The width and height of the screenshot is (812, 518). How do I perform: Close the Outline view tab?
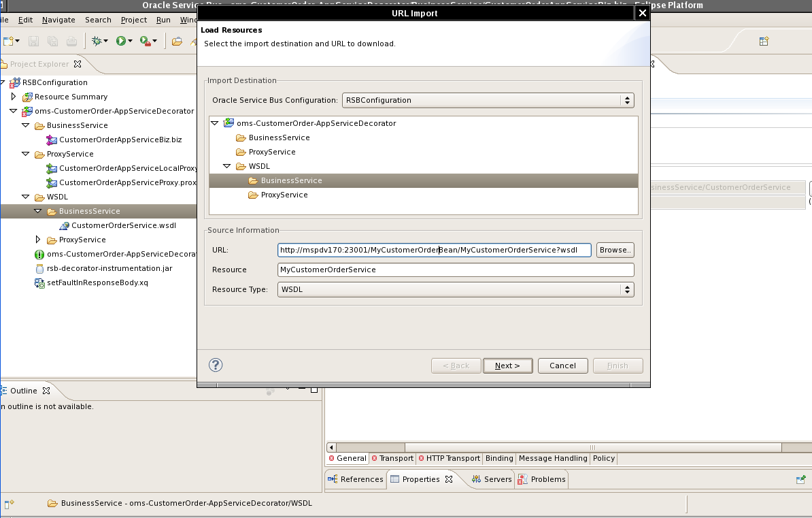pyautogui.click(x=46, y=391)
